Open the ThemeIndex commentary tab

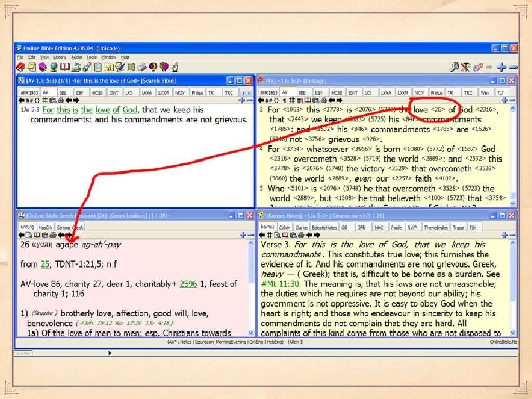pyautogui.click(x=436, y=228)
